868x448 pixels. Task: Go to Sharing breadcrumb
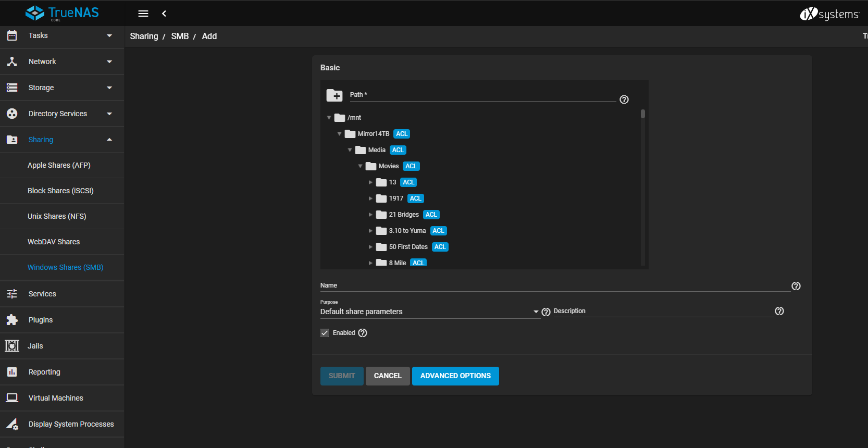pos(144,36)
